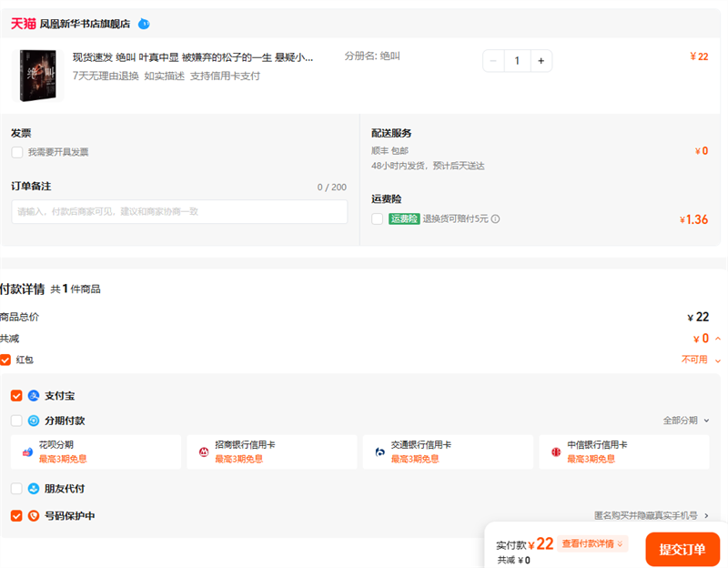728x568 pixels.
Task: Increase quantity with the plus button
Action: [x=541, y=61]
